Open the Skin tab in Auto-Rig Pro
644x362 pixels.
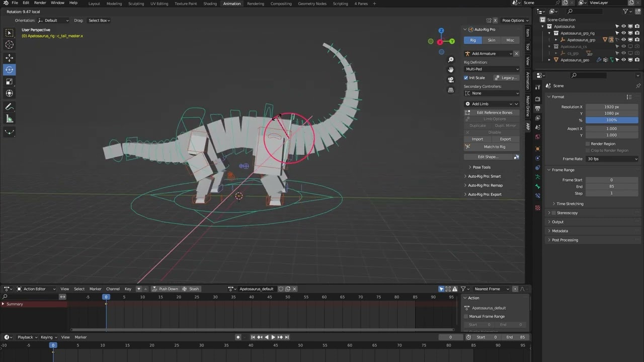pyautogui.click(x=492, y=40)
